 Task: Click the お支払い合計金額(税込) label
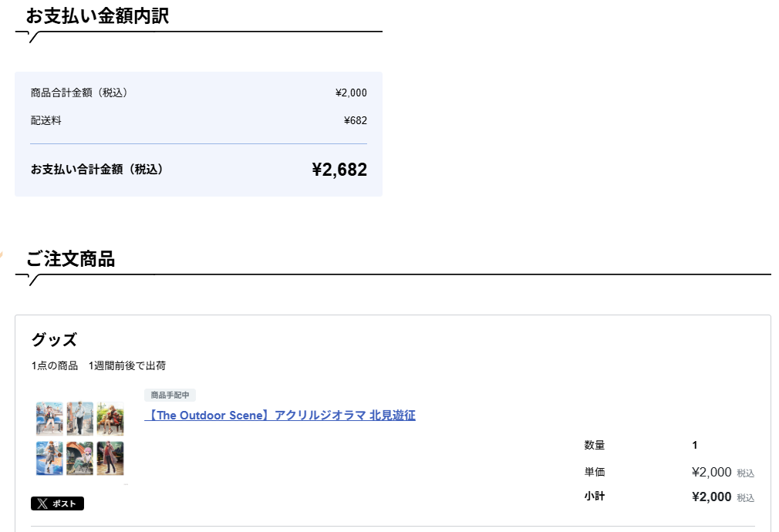[x=97, y=170]
